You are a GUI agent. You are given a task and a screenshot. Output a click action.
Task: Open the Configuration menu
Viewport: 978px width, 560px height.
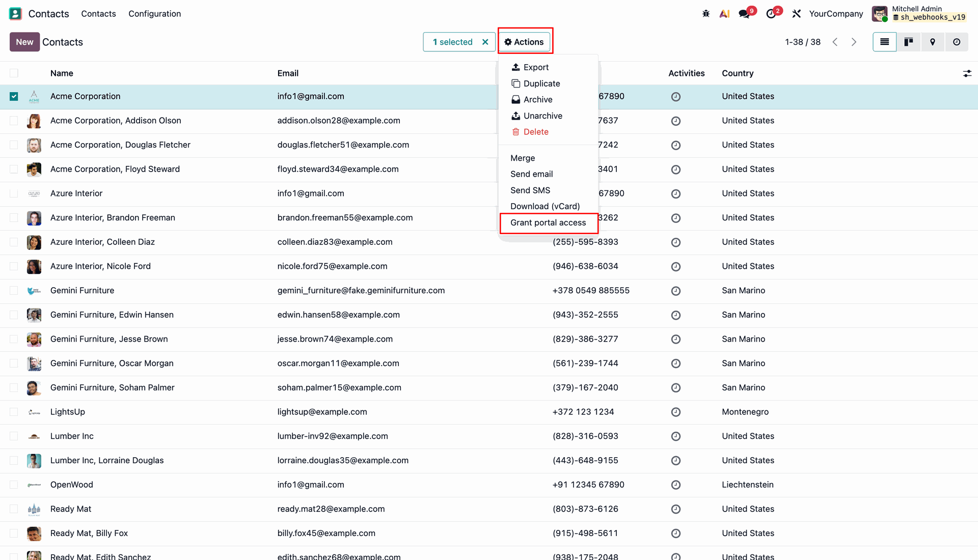pyautogui.click(x=154, y=14)
